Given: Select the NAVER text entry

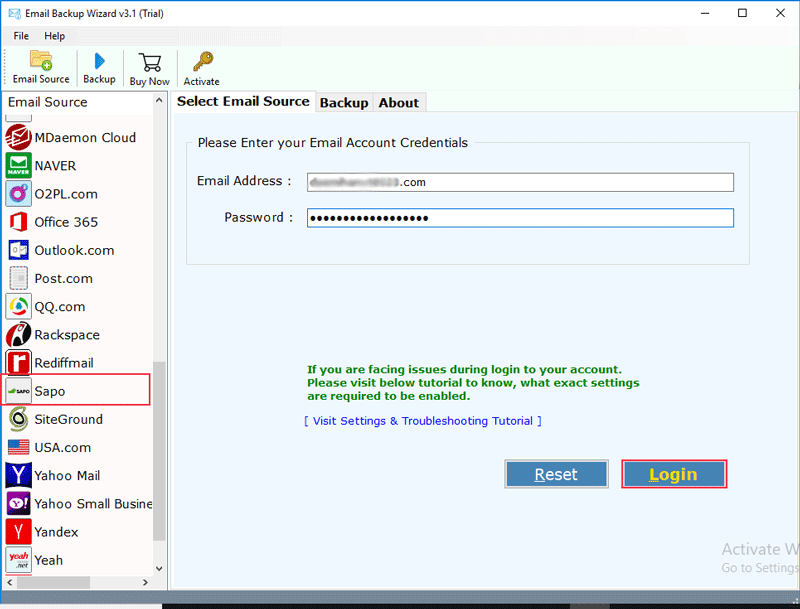Looking at the screenshot, I should (55, 166).
